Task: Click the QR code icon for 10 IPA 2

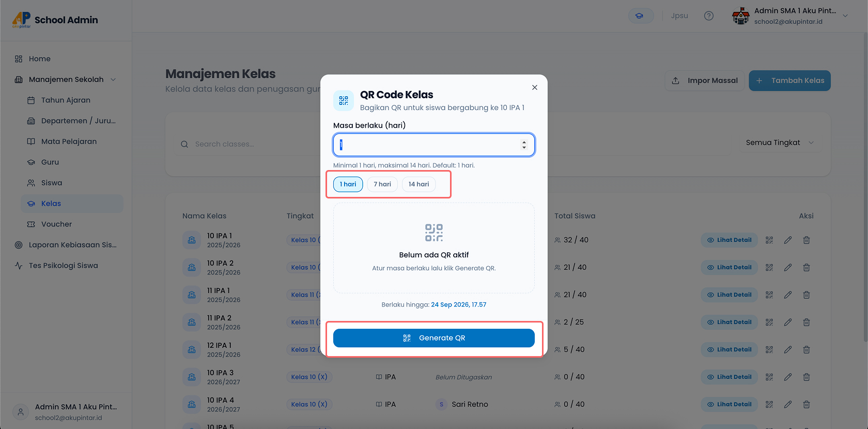Action: pyautogui.click(x=769, y=267)
